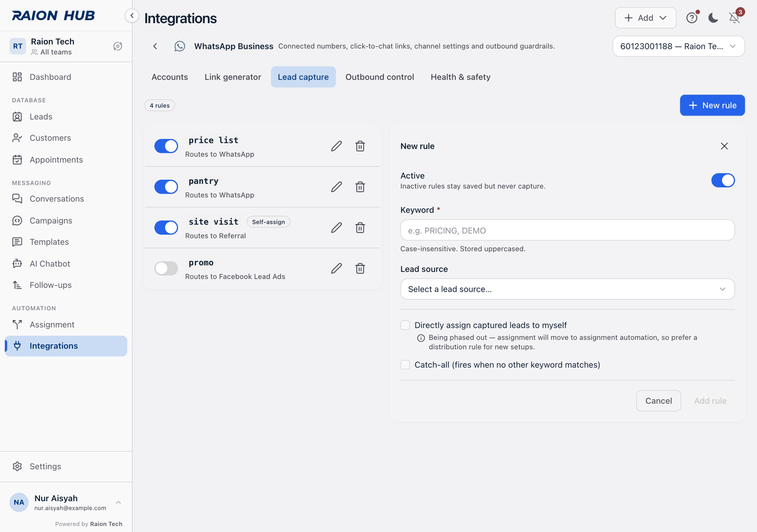Click the Add rule button
The image size is (757, 532).
click(x=710, y=401)
